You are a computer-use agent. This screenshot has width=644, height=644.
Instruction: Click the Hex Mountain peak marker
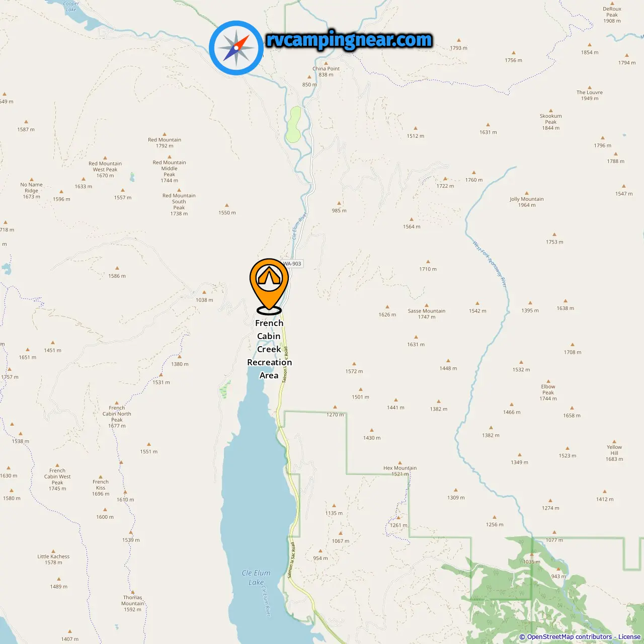pyautogui.click(x=399, y=462)
